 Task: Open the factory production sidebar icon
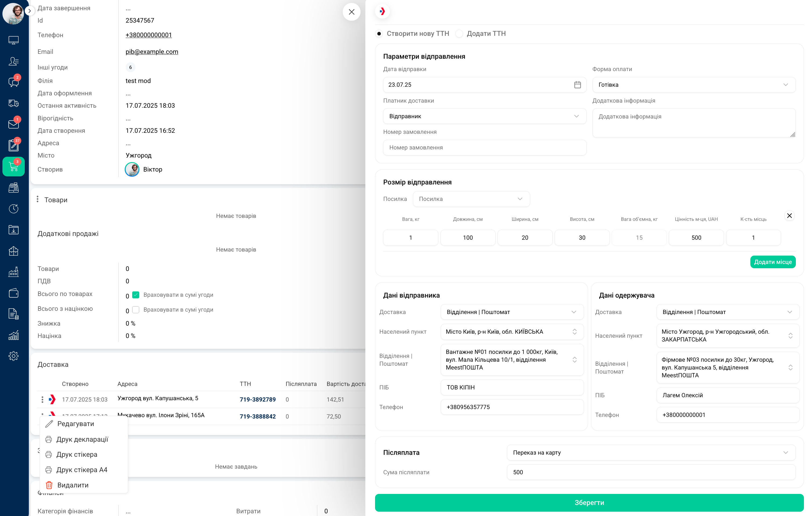(13, 272)
